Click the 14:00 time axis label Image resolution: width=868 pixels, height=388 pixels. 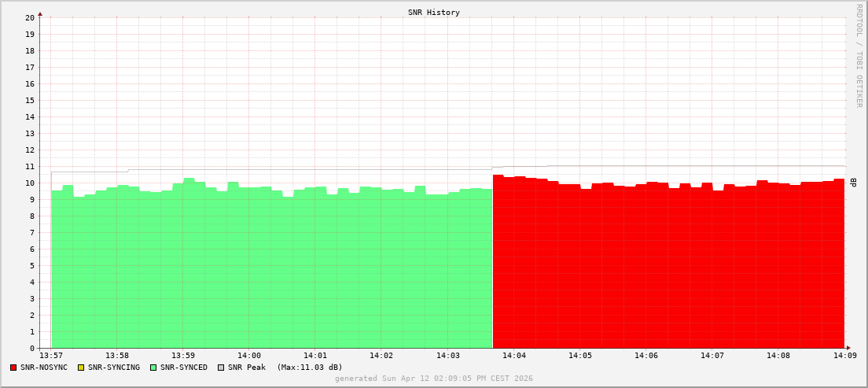click(249, 356)
